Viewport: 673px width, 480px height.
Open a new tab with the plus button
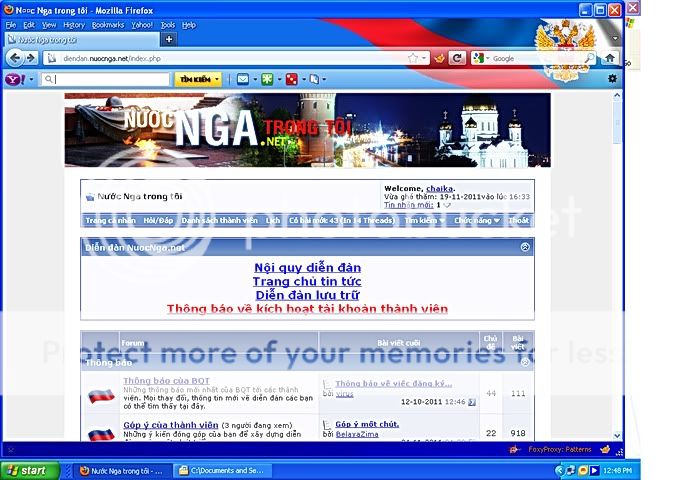tap(169, 40)
